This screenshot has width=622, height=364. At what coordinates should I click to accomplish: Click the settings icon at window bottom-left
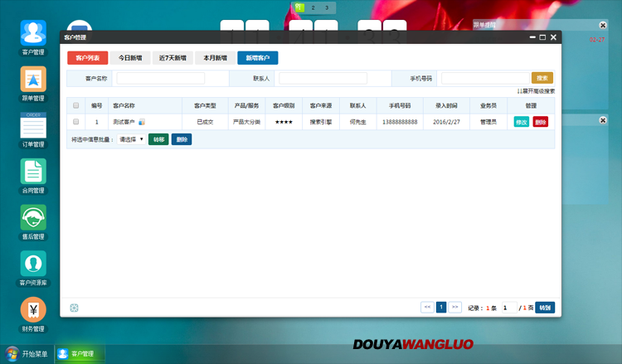74,308
